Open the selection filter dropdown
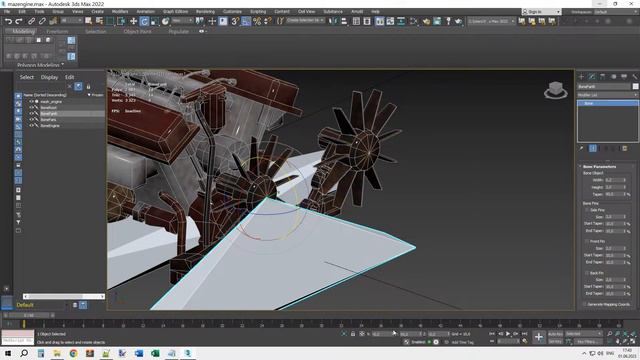 point(70,20)
